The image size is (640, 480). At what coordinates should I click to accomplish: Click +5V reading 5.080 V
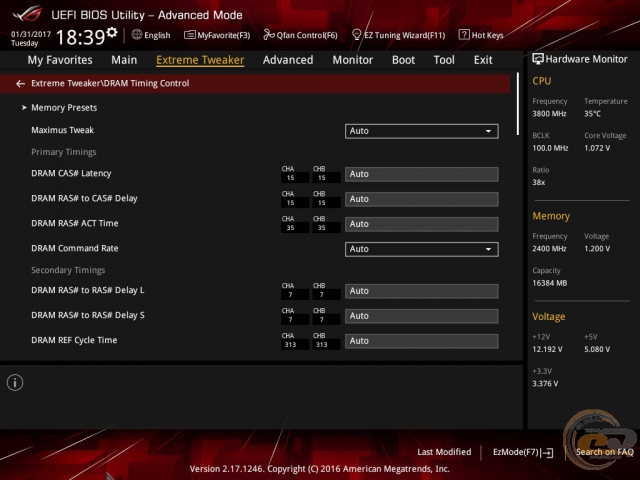tap(597, 349)
